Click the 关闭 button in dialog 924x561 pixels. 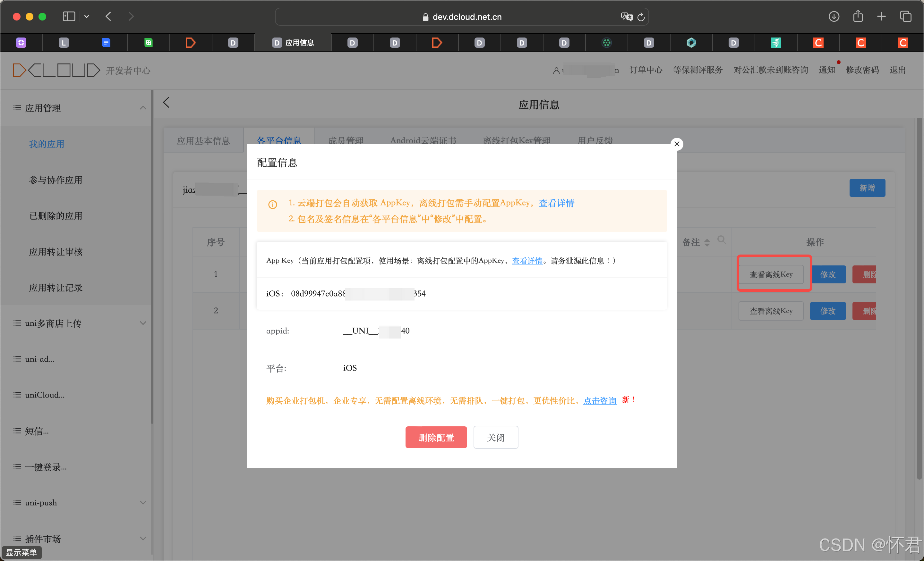(x=495, y=437)
